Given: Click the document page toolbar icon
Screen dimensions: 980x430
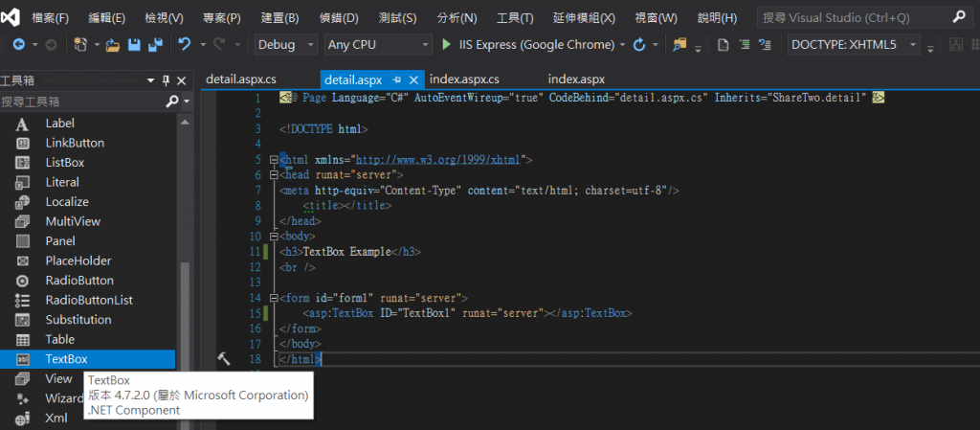Looking at the screenshot, I should click(x=723, y=44).
